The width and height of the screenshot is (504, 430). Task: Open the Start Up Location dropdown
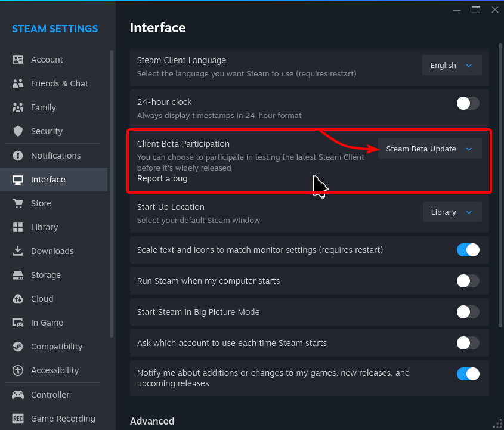tap(452, 212)
